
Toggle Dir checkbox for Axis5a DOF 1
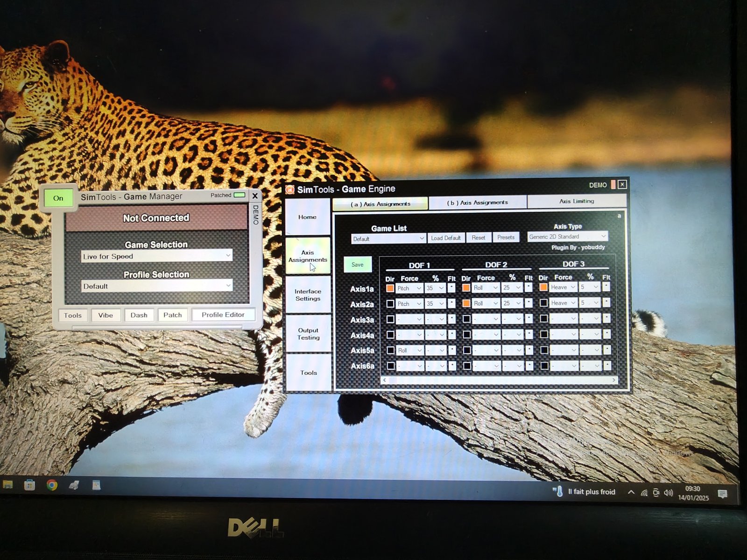click(x=391, y=350)
